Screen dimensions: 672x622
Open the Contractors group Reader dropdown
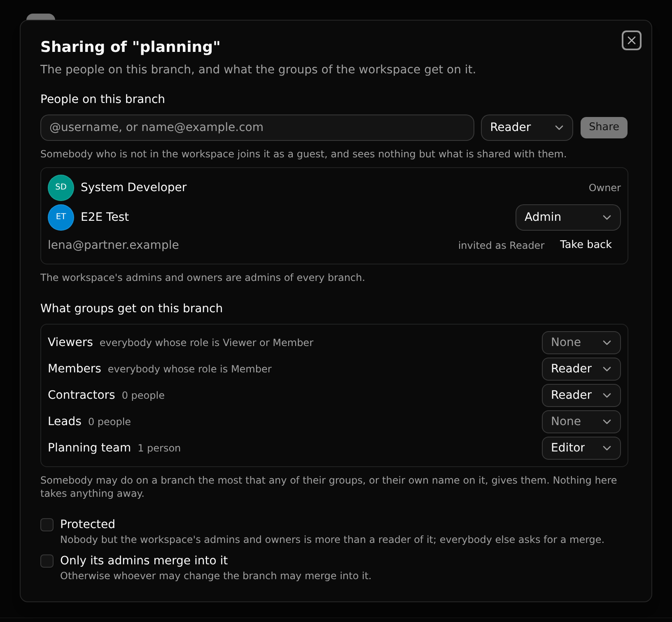click(581, 395)
